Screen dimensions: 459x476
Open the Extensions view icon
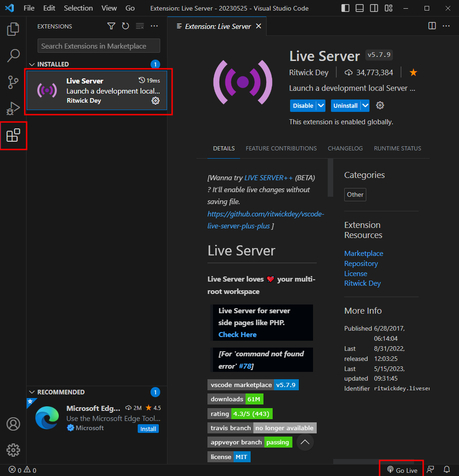click(x=13, y=135)
